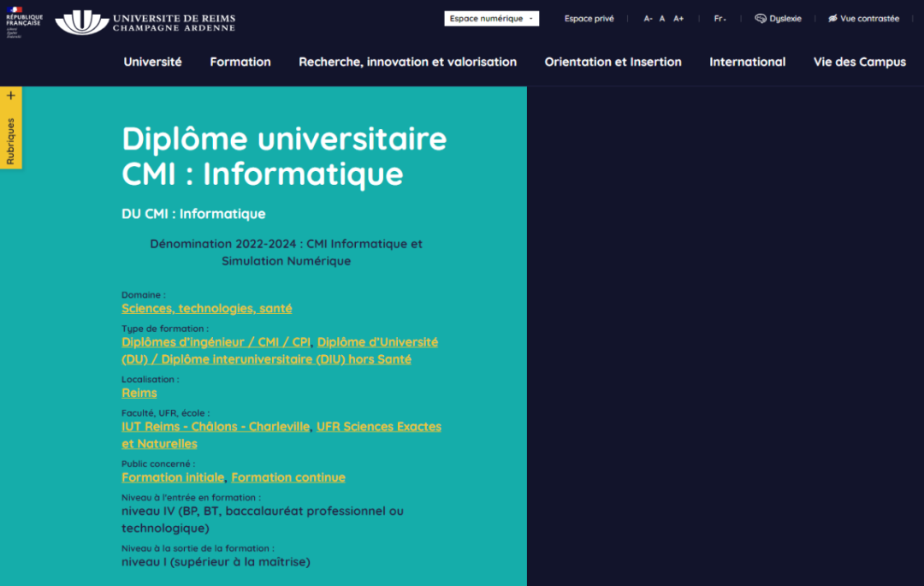Open Recherche, innovation et valorisation menu
The width and height of the screenshot is (924, 586).
[408, 62]
